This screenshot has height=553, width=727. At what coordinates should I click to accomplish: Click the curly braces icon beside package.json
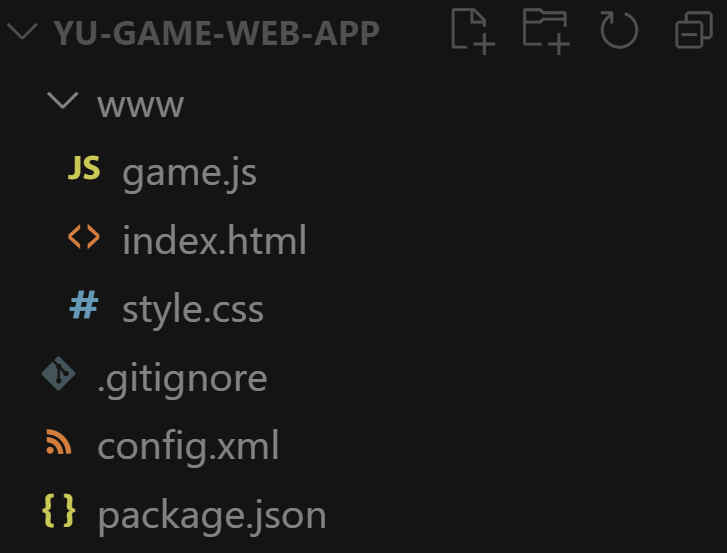pyautogui.click(x=58, y=510)
